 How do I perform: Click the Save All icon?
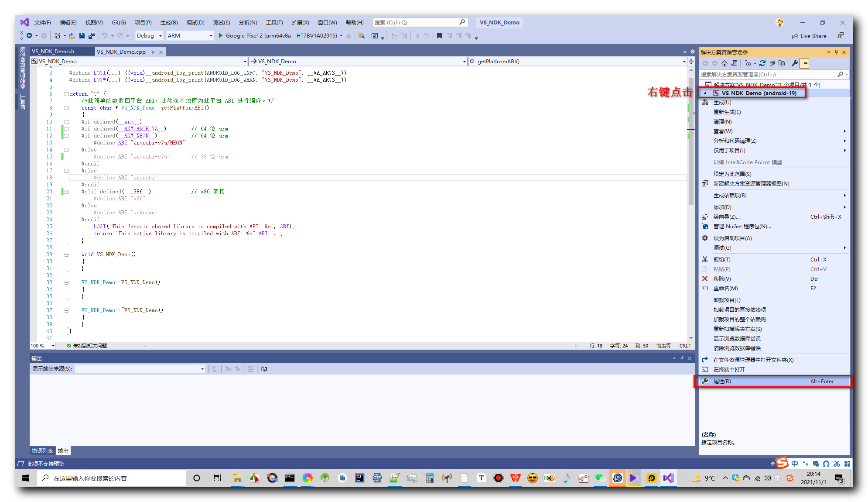coord(92,36)
